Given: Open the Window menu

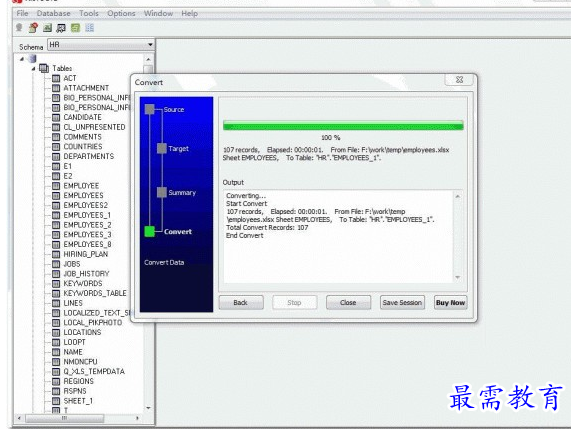Looking at the screenshot, I should tap(158, 13).
